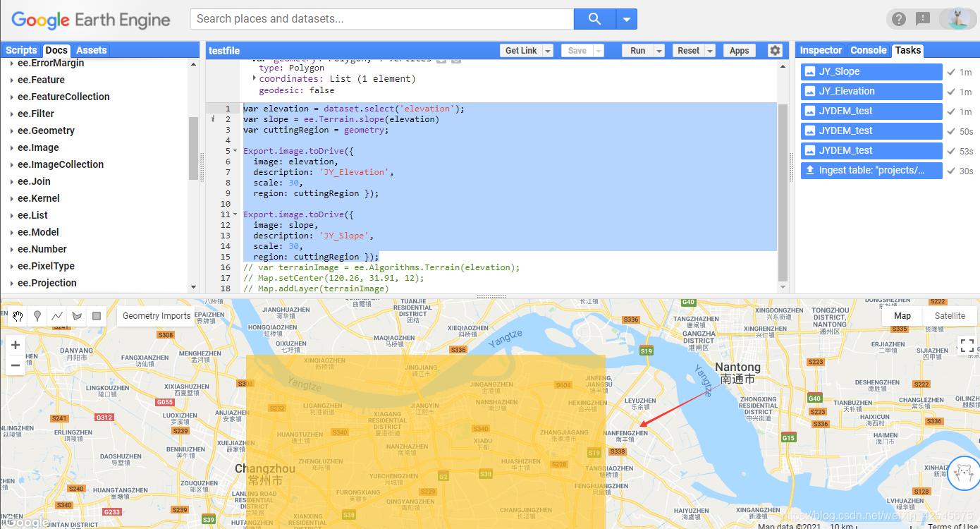This screenshot has height=529, width=980.
Task: Click the JY_Elevation task image icon
Action: coord(810,91)
